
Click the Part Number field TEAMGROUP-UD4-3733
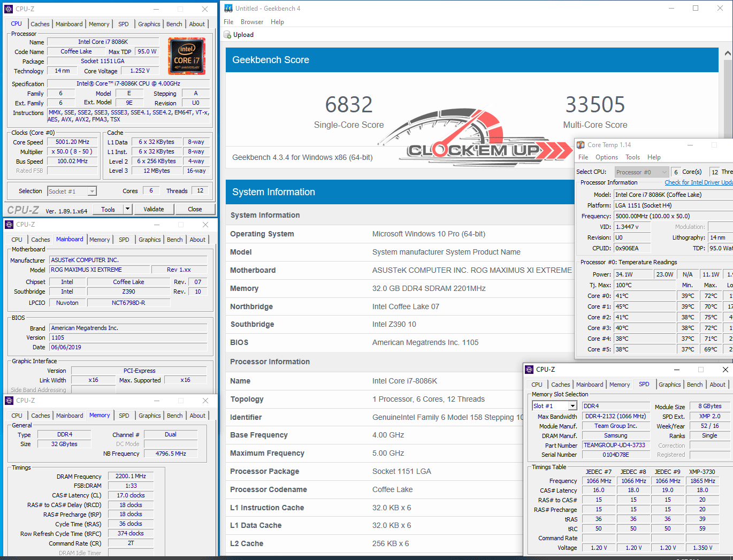(615, 445)
